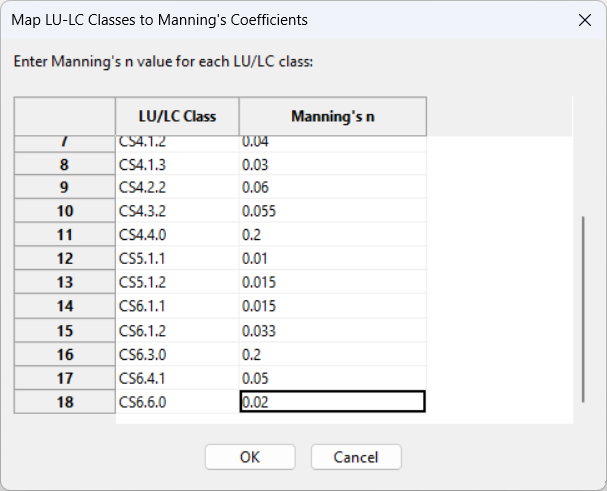Edit Manning's n value 0.01 for CS5.1.1

333,259
